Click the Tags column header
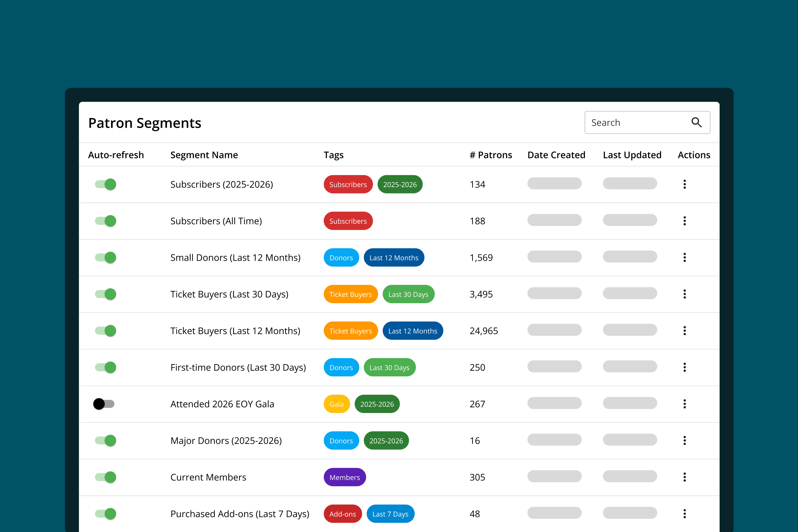 click(x=333, y=155)
